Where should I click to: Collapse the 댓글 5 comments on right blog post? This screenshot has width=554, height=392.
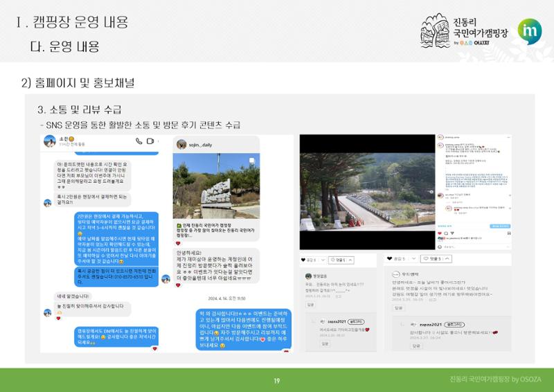tap(447, 259)
